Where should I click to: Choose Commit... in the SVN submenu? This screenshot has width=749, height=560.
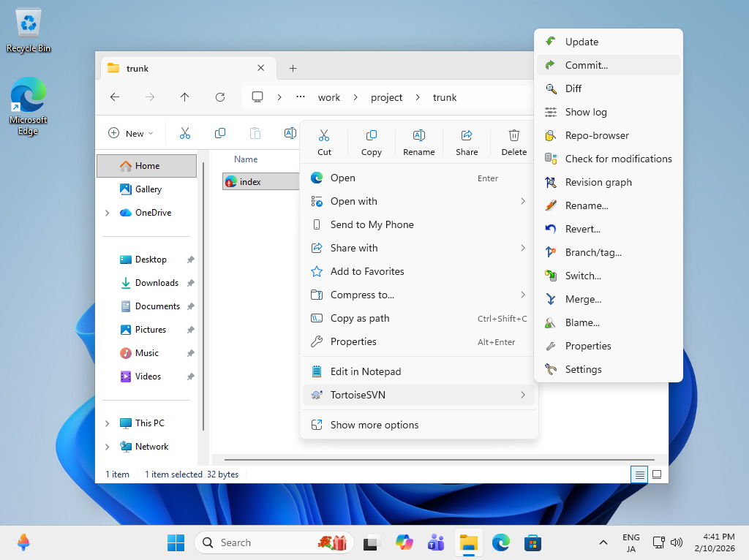point(608,65)
